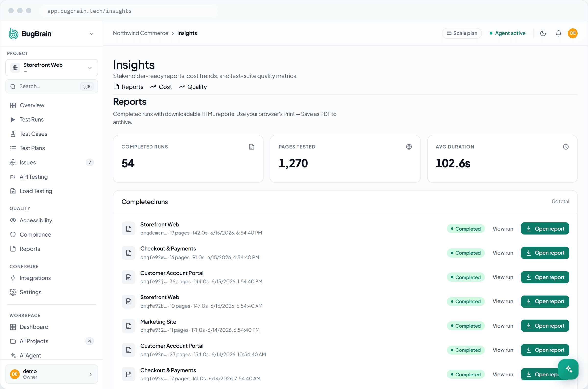Click the Load Testing document icon
This screenshot has width=588, height=389.
click(13, 191)
